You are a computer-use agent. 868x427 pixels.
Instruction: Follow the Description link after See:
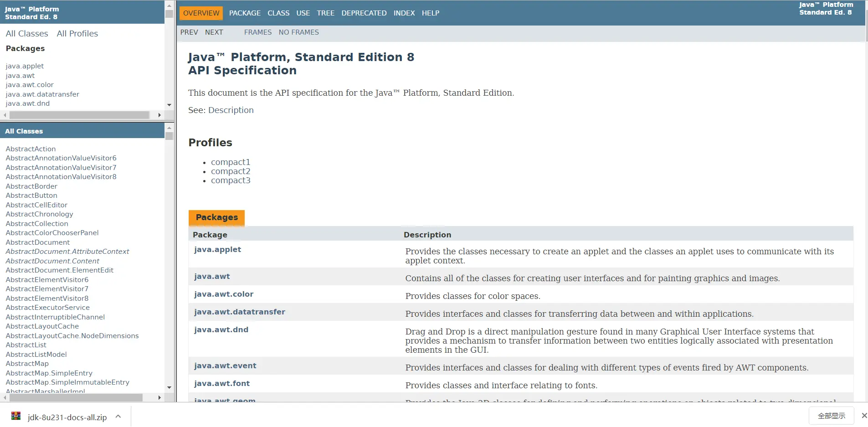point(231,110)
